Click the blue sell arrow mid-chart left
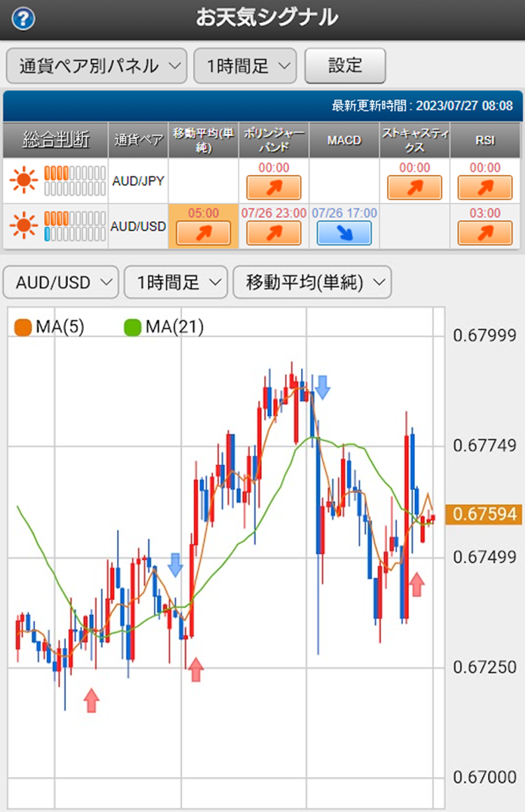This screenshot has height=812, width=525. click(175, 565)
